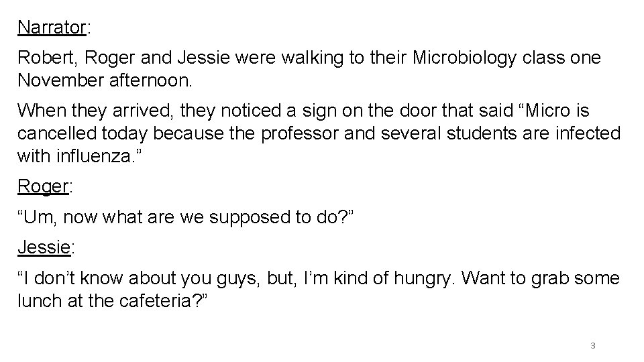
Task: Click the underlined Roger speaker label
Action: 43,186
